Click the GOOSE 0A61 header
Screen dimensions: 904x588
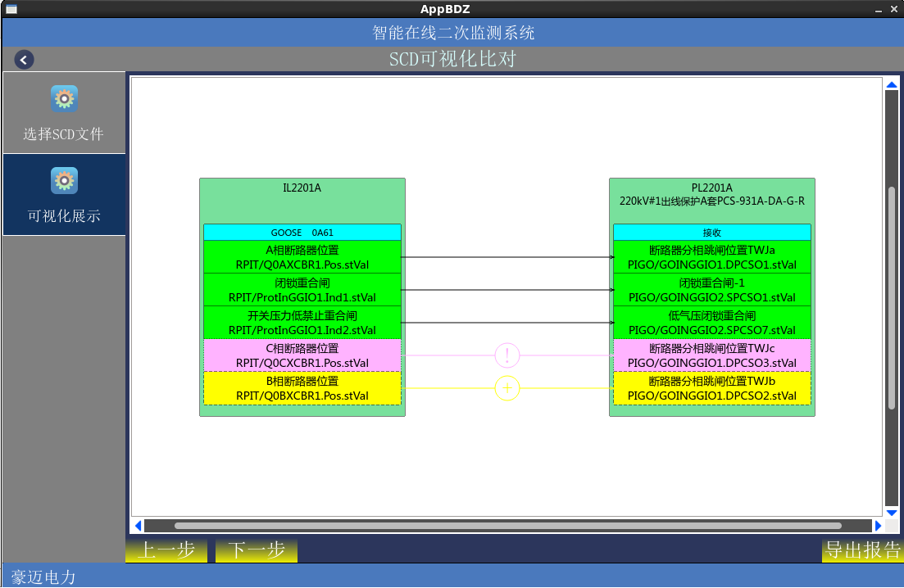click(302, 233)
